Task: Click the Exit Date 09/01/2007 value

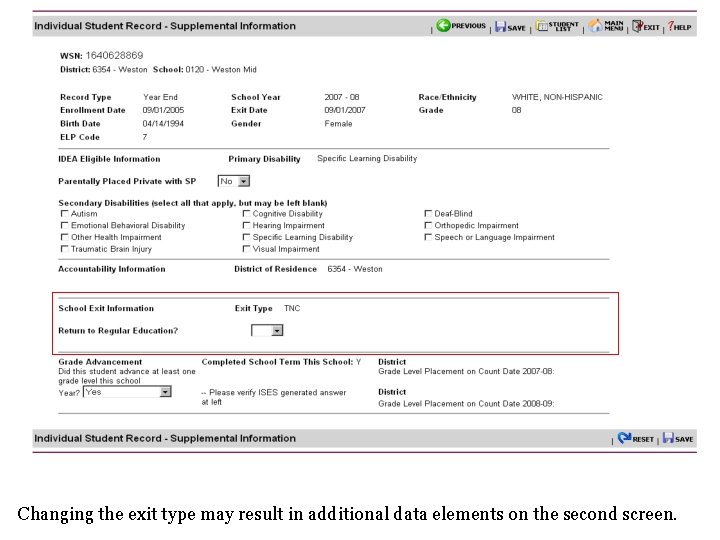Action: [x=345, y=110]
